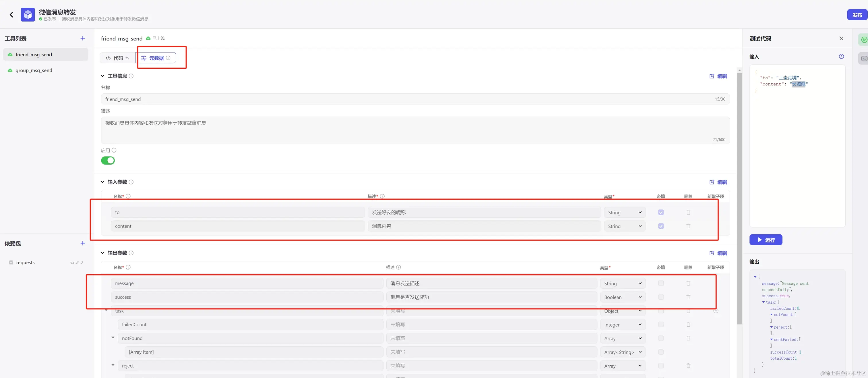
Task: Add a new tool with plus icon
Action: point(83,38)
